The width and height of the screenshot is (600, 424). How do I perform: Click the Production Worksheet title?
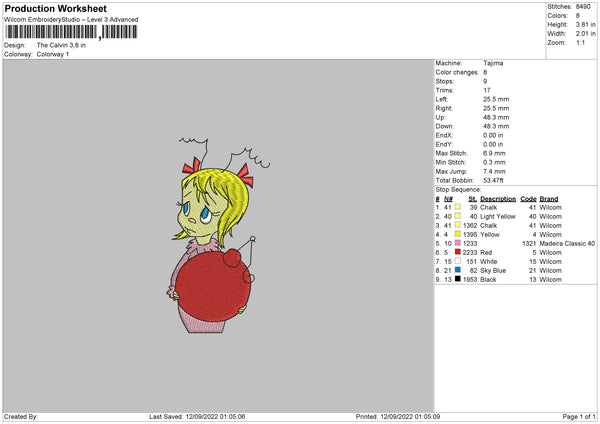pyautogui.click(x=56, y=8)
